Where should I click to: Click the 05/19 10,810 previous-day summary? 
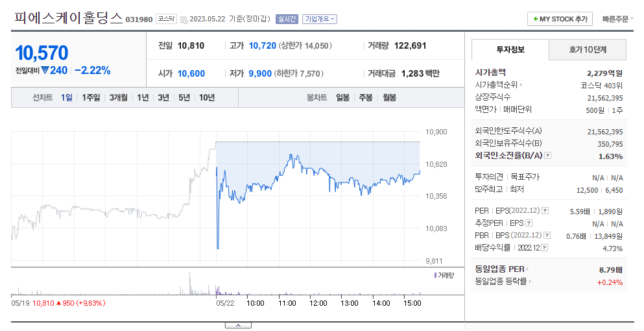[58, 303]
